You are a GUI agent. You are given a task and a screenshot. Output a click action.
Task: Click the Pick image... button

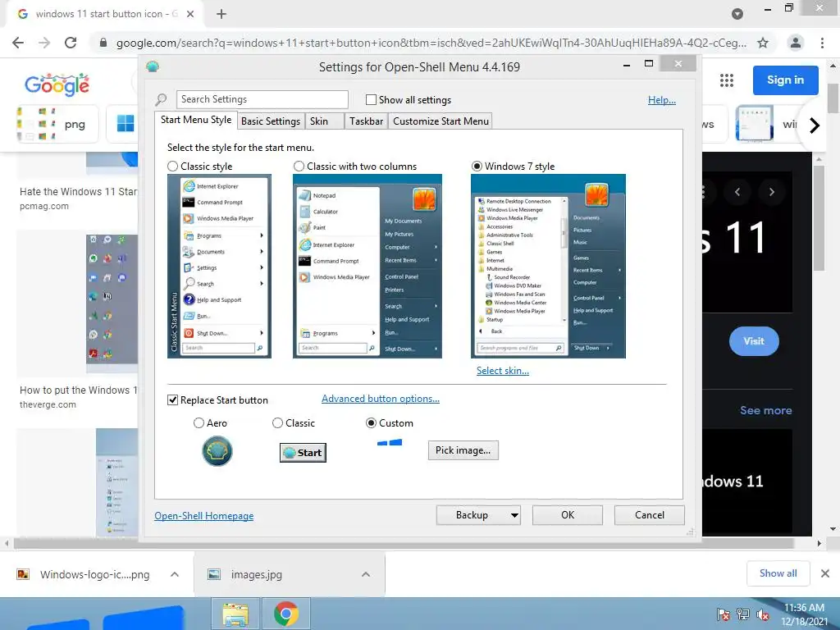pos(463,450)
